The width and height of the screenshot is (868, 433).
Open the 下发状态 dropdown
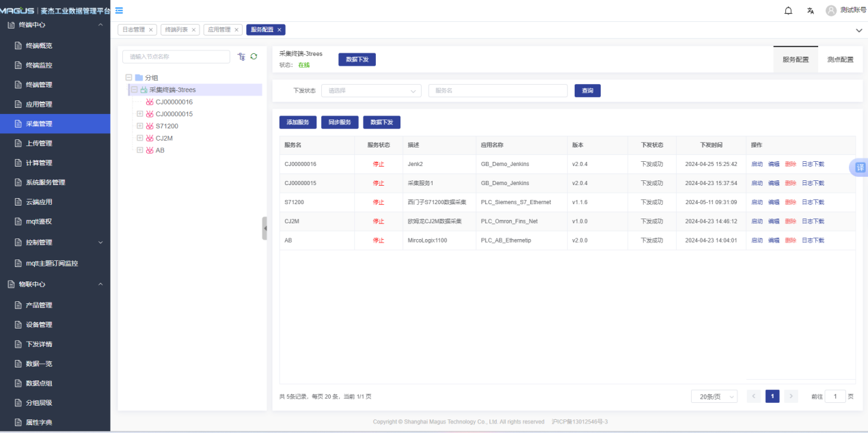370,91
